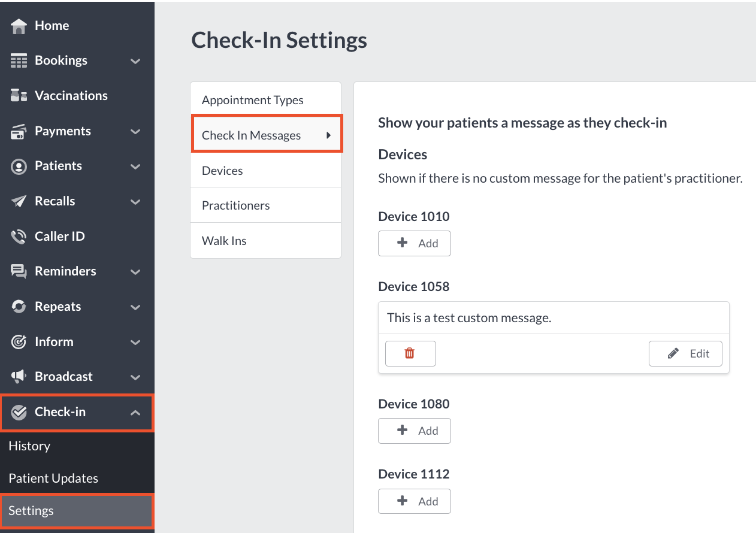
Task: Collapse the Check-in section chevron
Action: (x=135, y=411)
